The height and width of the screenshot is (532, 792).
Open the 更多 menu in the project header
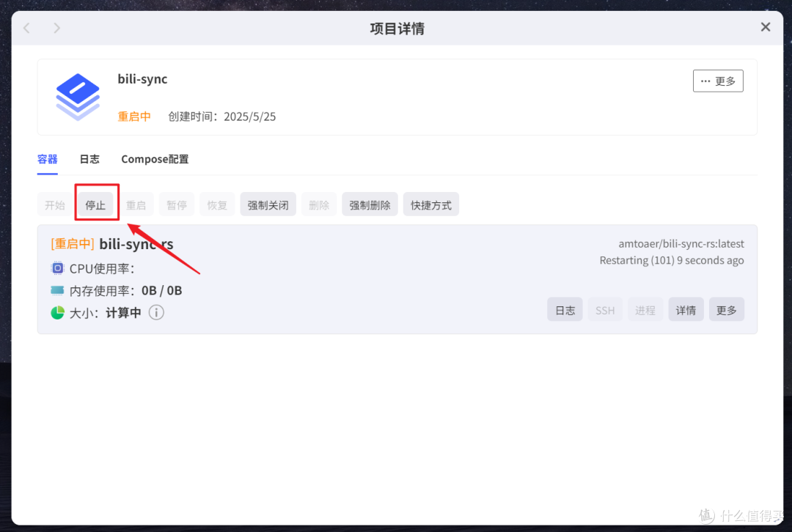click(718, 81)
